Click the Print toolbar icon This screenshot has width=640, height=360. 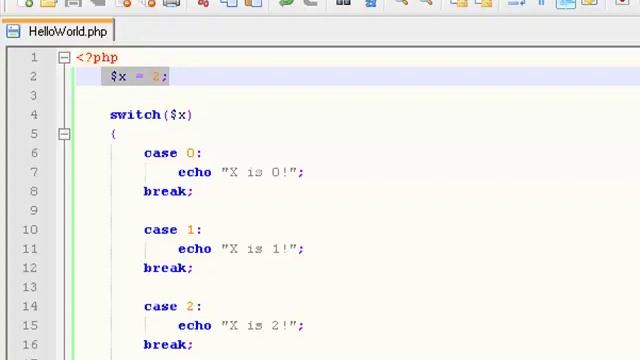pyautogui.click(x=171, y=3)
